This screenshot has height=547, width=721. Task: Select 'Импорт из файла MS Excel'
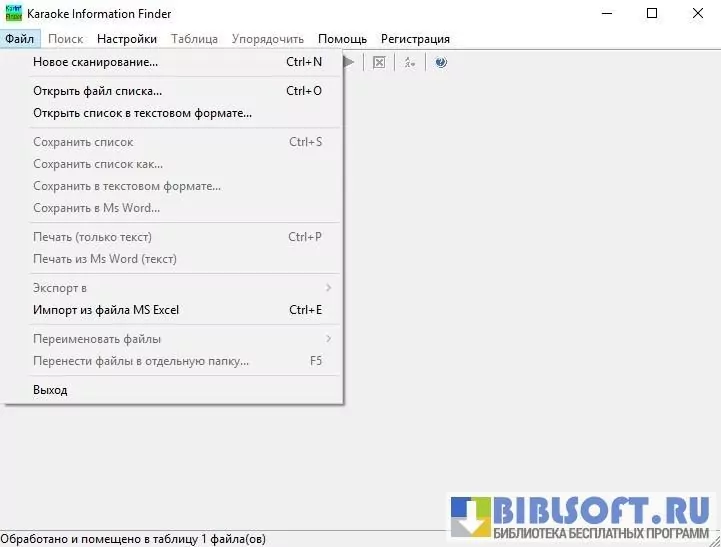pyautogui.click(x=106, y=310)
